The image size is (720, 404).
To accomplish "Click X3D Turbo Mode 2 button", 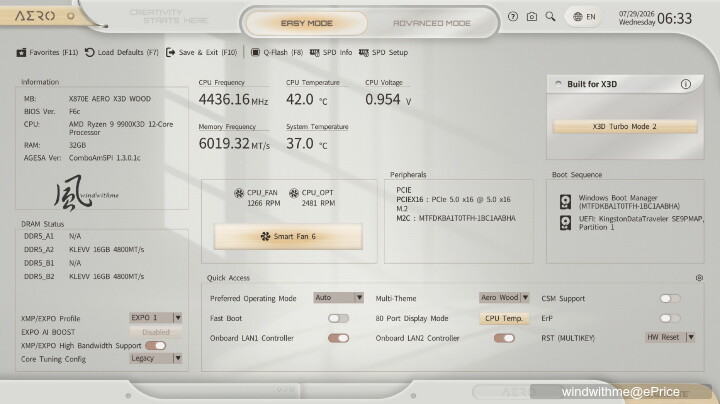I will (x=625, y=126).
